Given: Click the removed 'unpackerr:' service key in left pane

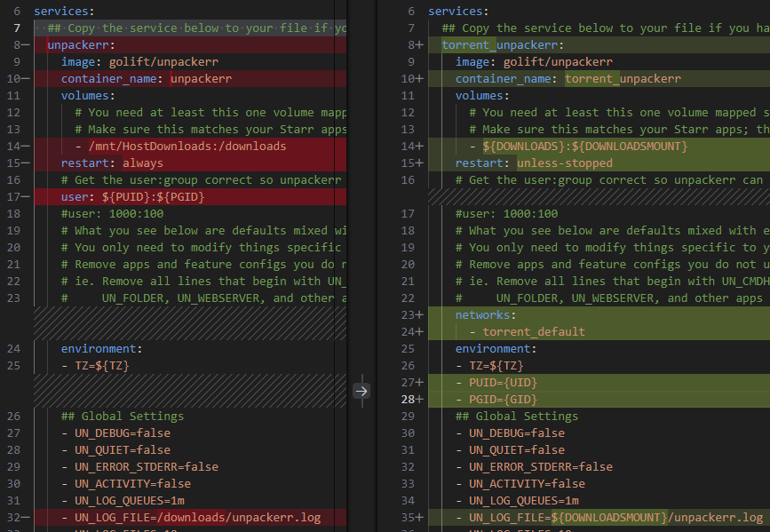Looking at the screenshot, I should click(81, 45).
